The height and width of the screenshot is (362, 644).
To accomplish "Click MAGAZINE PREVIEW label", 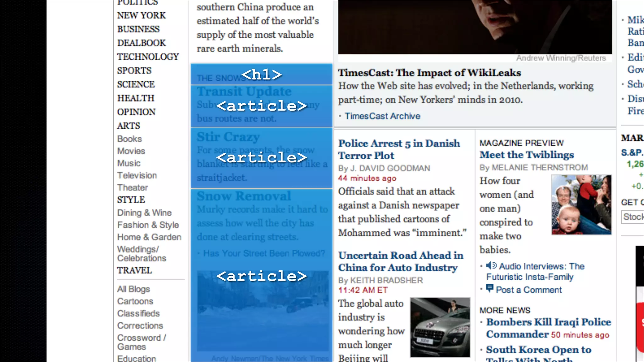I will pos(522,143).
